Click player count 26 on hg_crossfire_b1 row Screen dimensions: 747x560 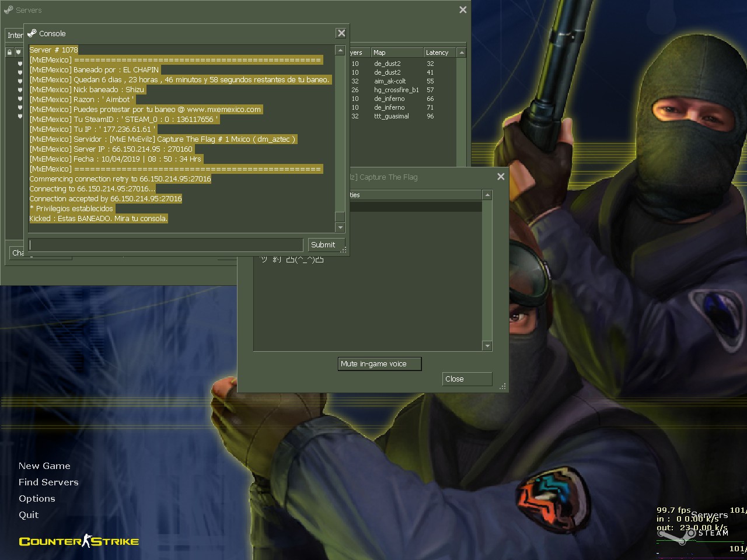pyautogui.click(x=355, y=90)
